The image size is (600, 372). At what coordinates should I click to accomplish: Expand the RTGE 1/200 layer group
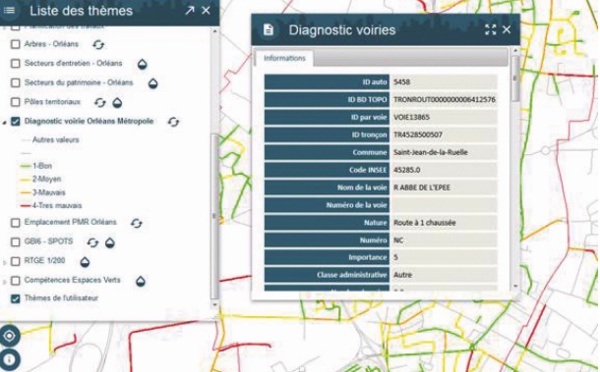(x=4, y=263)
